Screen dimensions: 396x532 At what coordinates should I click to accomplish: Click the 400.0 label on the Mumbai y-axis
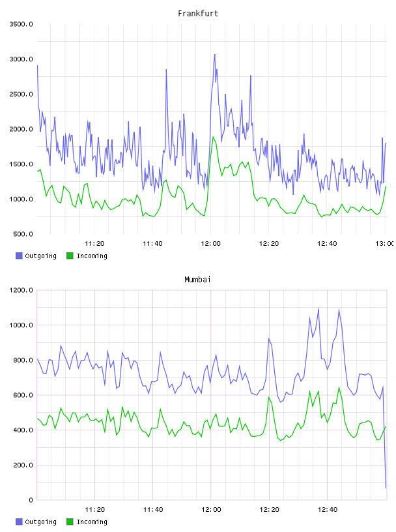pos(23,430)
